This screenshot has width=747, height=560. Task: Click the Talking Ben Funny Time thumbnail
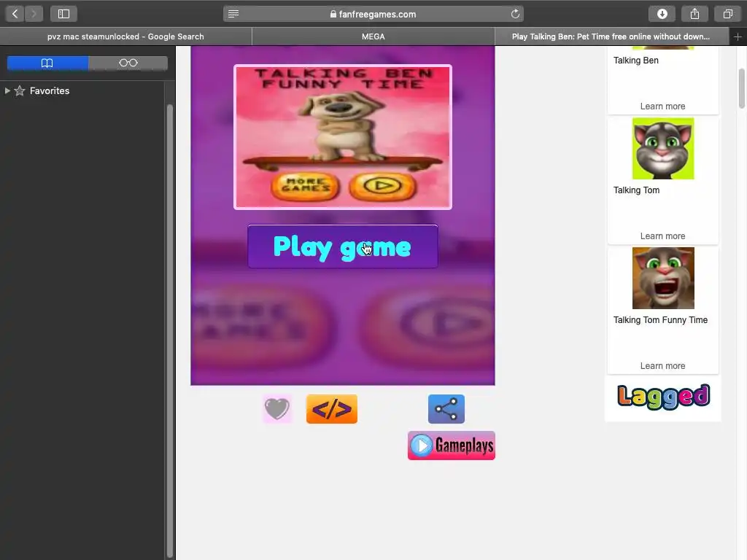[x=343, y=137]
